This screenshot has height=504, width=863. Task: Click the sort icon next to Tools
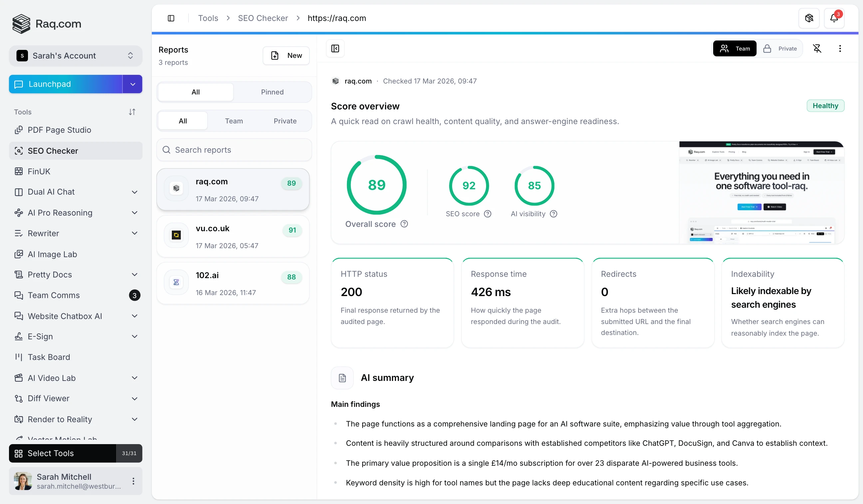(133, 111)
